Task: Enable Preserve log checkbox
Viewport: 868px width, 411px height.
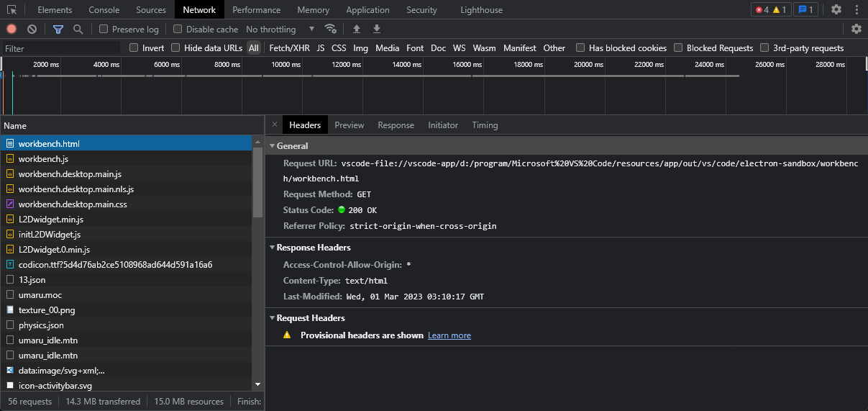Action: tap(104, 29)
